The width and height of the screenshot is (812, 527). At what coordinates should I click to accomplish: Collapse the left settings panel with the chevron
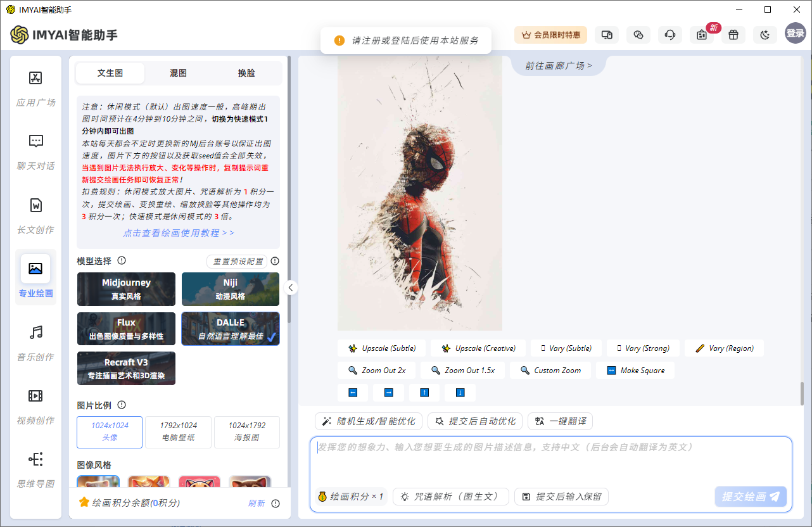[290, 288]
